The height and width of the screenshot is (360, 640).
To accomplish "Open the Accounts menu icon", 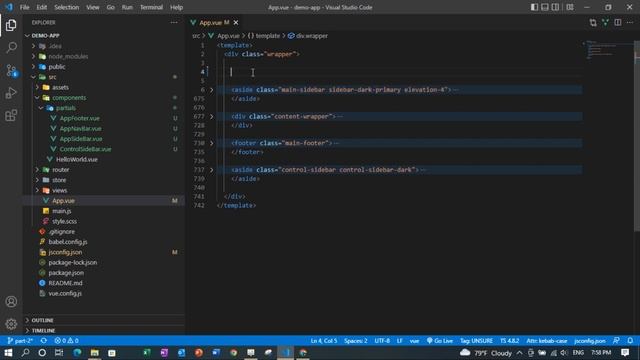I will tap(11, 302).
